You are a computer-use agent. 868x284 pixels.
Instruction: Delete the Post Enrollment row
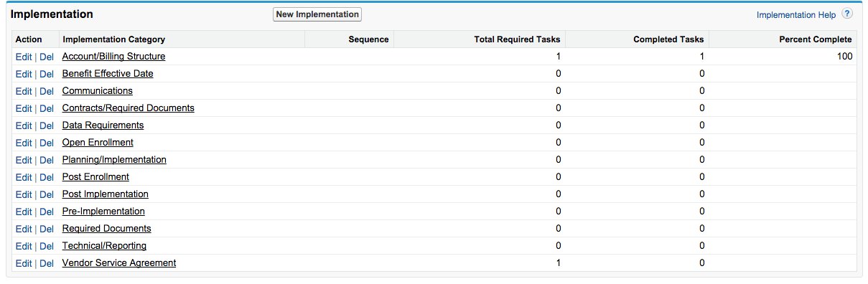(x=46, y=177)
